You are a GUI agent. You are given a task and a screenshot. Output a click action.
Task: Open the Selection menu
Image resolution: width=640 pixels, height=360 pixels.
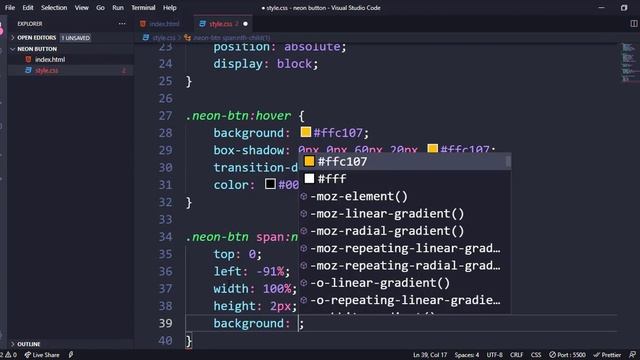[54, 8]
